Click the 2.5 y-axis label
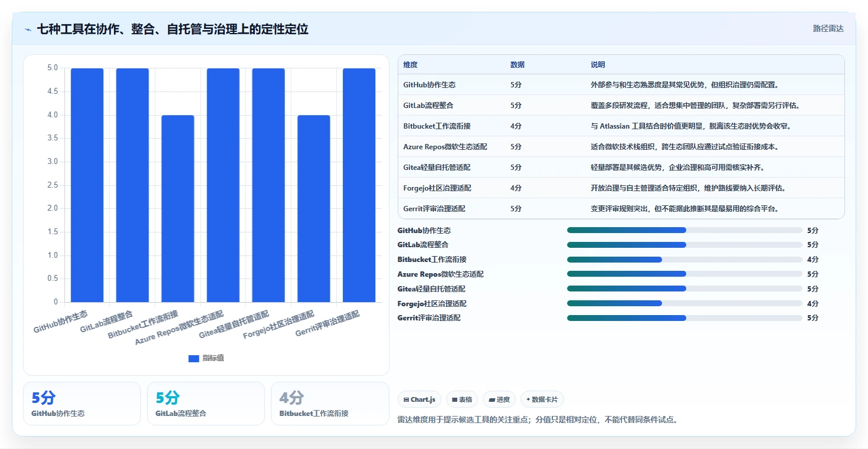Screen dimensions: 868x449 coord(53,185)
